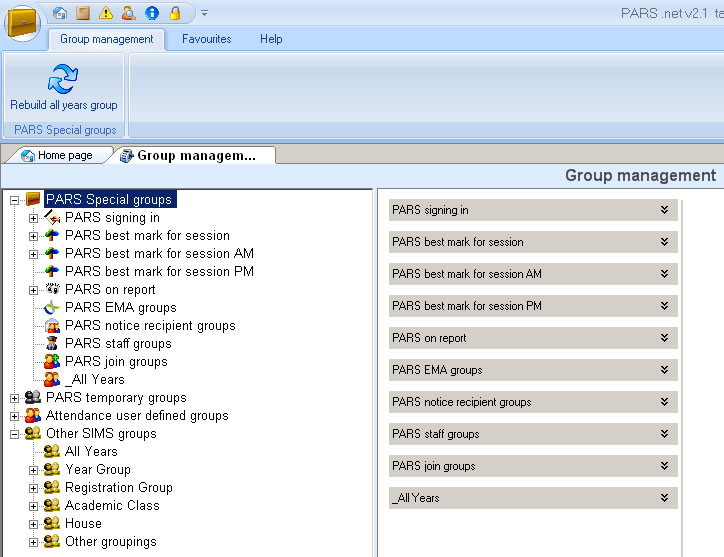
Task: Click the Rebuild all years group refresh icon
Action: [63, 79]
